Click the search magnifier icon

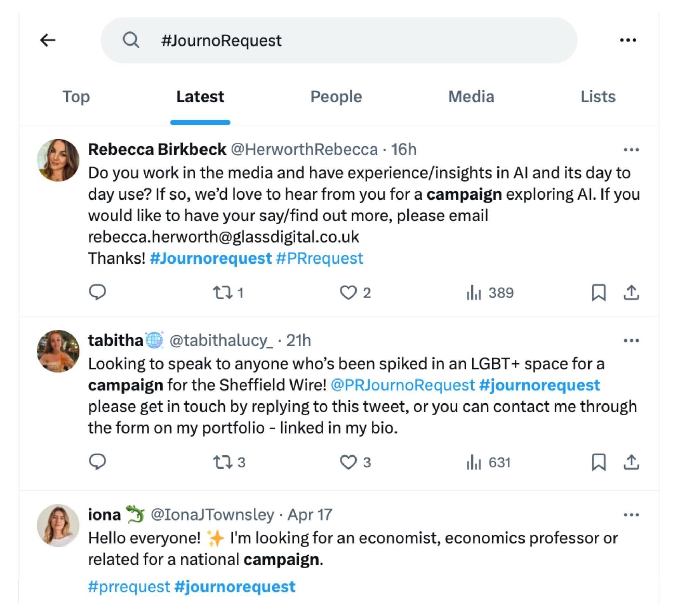[x=132, y=40]
